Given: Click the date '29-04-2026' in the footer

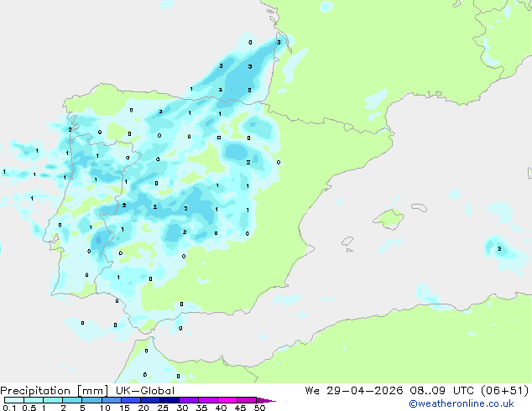Looking at the screenshot, I should click(x=365, y=391).
